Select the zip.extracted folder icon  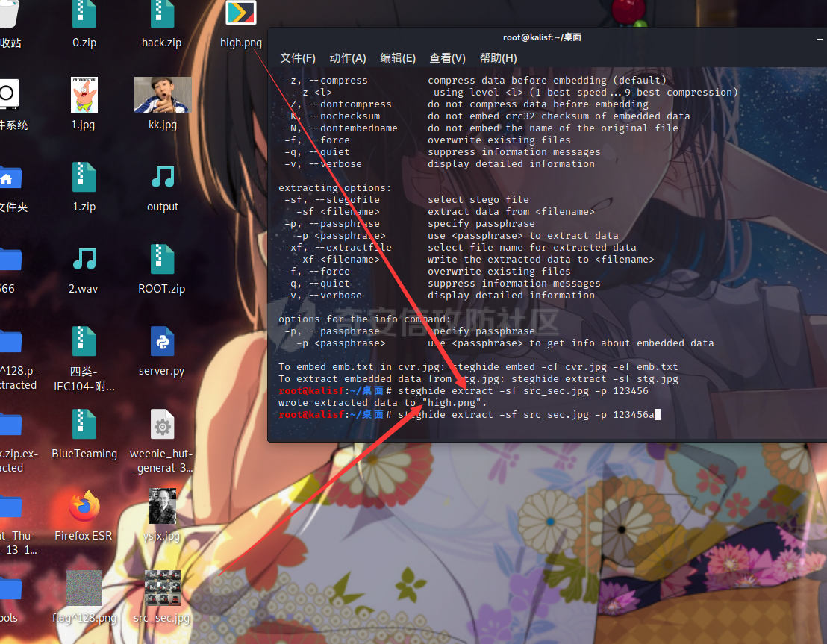coord(10,424)
